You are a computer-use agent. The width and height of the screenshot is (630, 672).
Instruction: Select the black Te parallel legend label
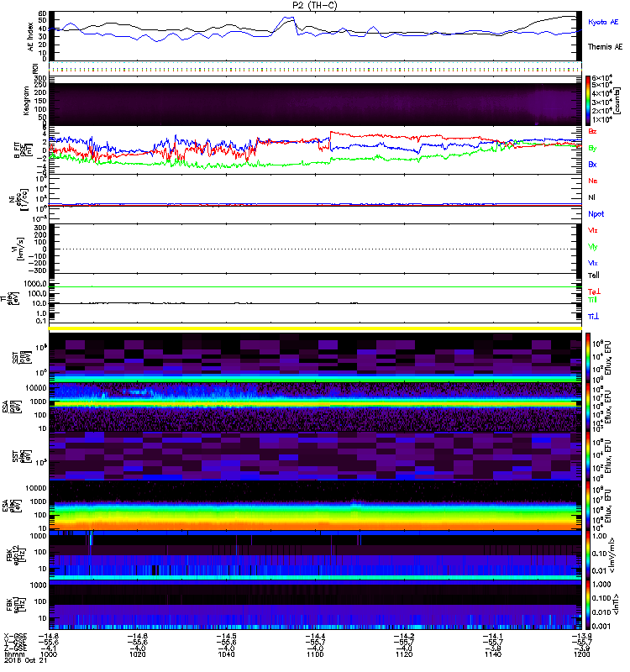coord(594,276)
